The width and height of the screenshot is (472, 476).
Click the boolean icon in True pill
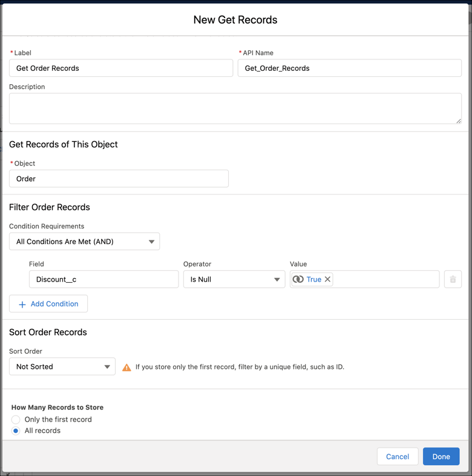click(x=298, y=279)
